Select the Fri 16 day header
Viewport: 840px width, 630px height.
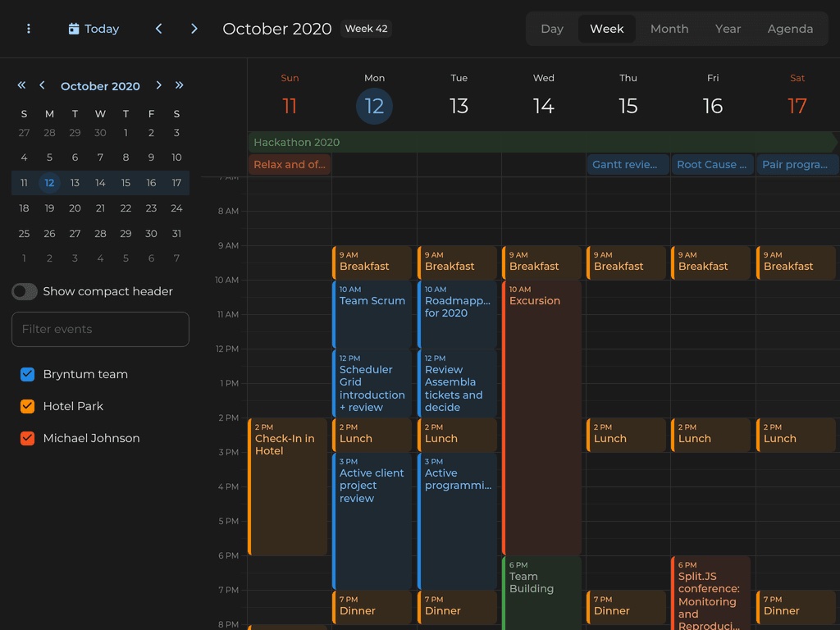(713, 95)
